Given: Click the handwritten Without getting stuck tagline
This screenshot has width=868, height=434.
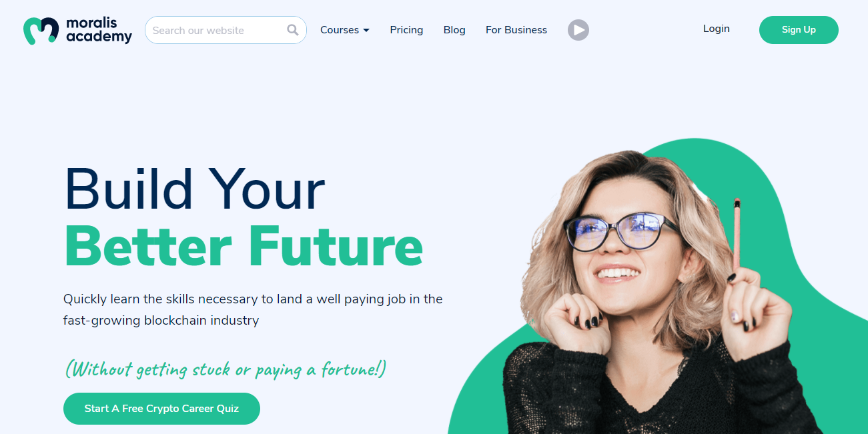Looking at the screenshot, I should tap(226, 369).
